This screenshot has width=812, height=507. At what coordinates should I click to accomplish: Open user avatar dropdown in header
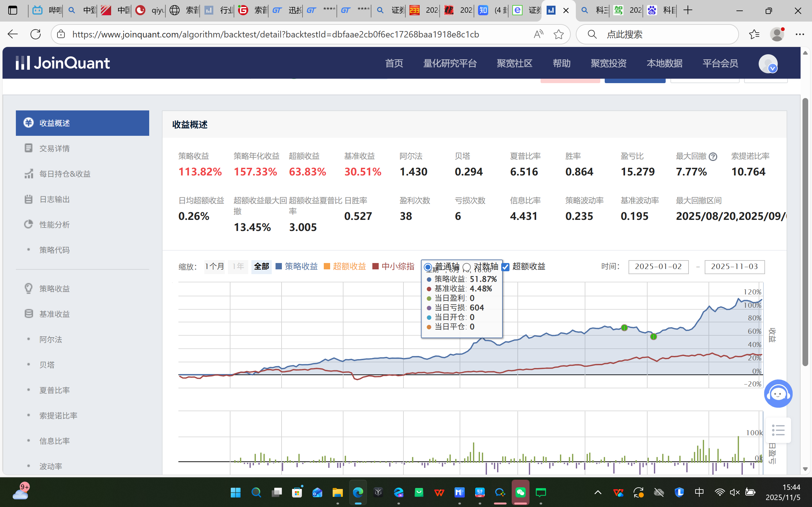(768, 63)
